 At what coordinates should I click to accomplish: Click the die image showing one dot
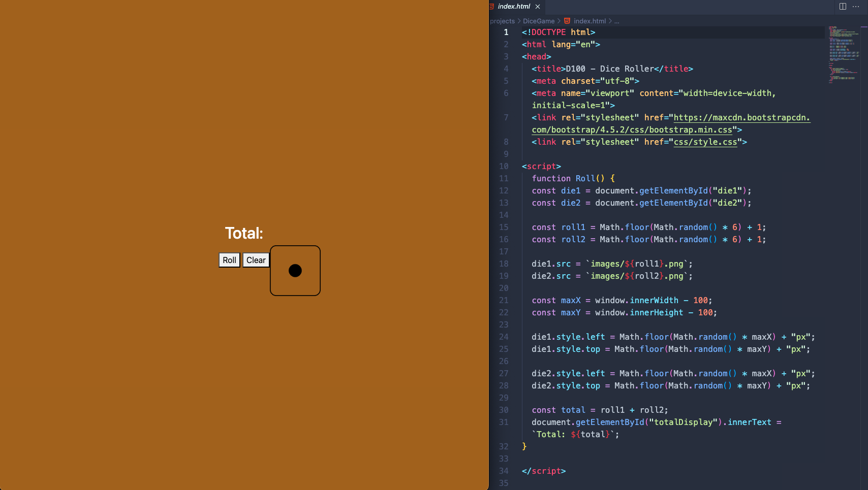click(x=295, y=271)
